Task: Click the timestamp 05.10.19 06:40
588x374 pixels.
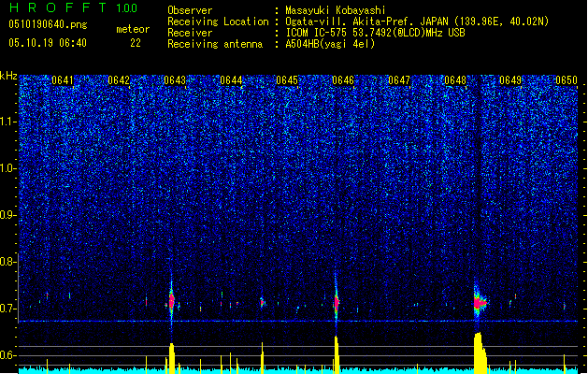Action: [x=48, y=43]
